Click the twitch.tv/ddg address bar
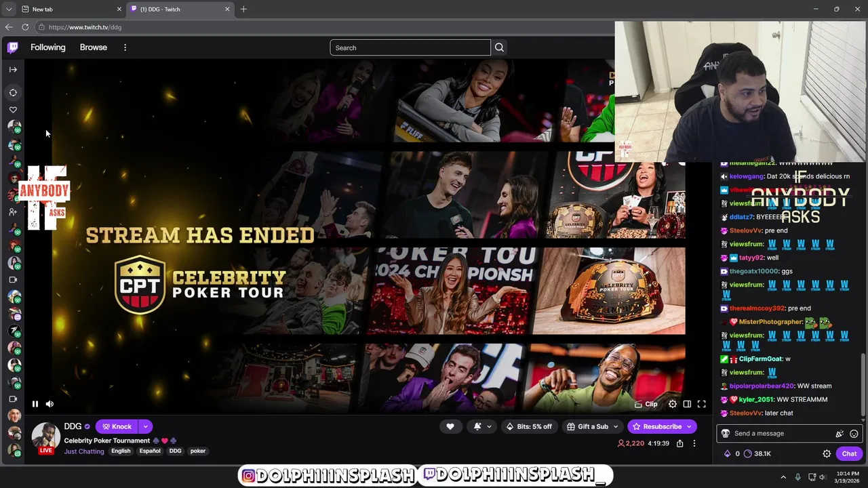 click(325, 27)
